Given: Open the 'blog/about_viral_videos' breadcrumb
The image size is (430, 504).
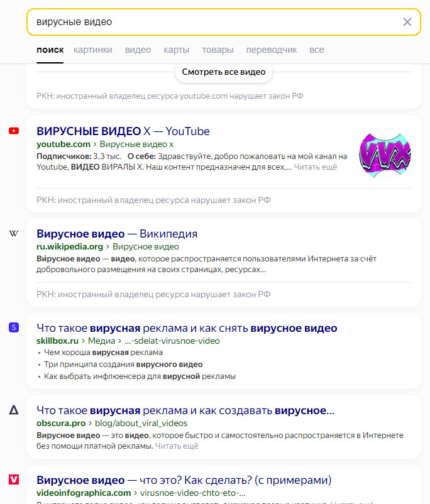Looking at the screenshot, I should [x=141, y=424].
